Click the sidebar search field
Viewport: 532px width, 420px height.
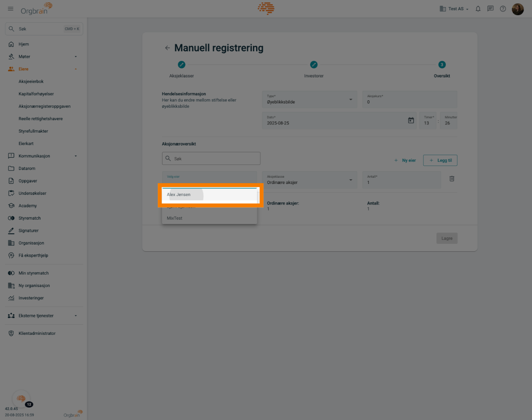[44, 29]
